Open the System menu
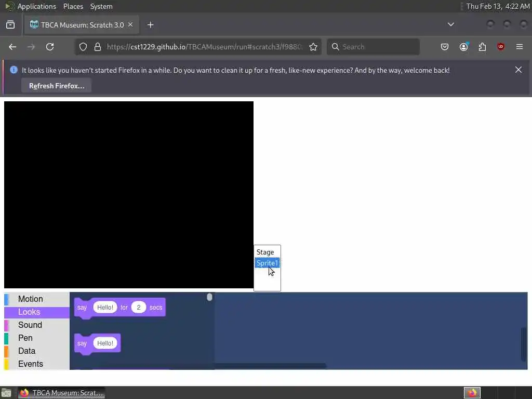532x399 pixels. pos(101,6)
